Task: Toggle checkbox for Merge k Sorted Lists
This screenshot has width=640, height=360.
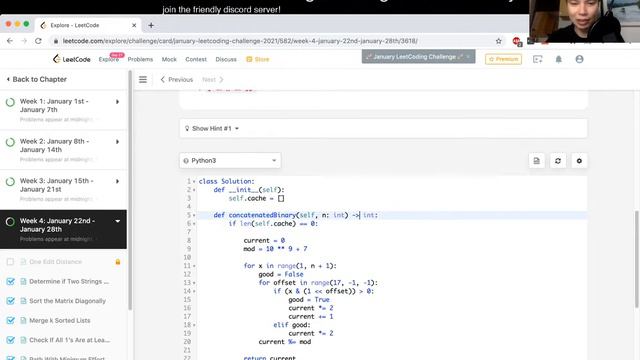Action: click(10, 320)
